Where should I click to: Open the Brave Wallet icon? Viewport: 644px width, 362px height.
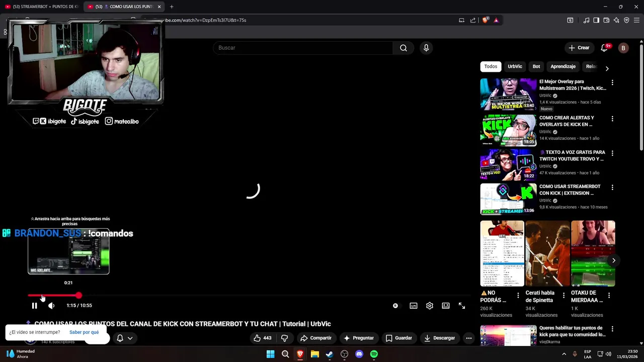point(606,20)
